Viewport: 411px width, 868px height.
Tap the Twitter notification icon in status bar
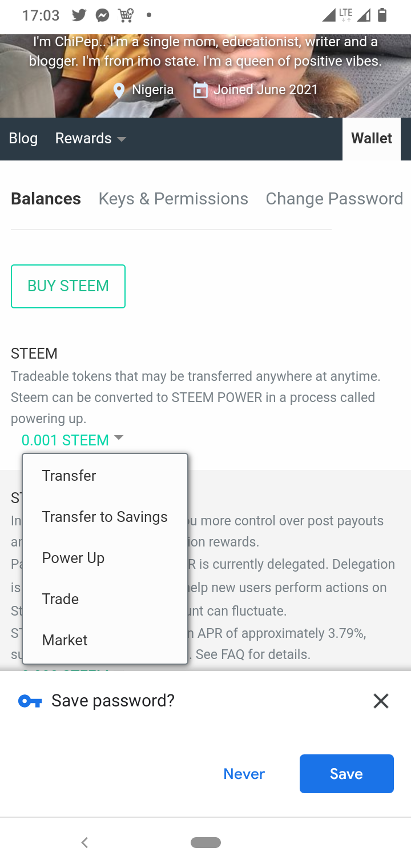tap(79, 15)
